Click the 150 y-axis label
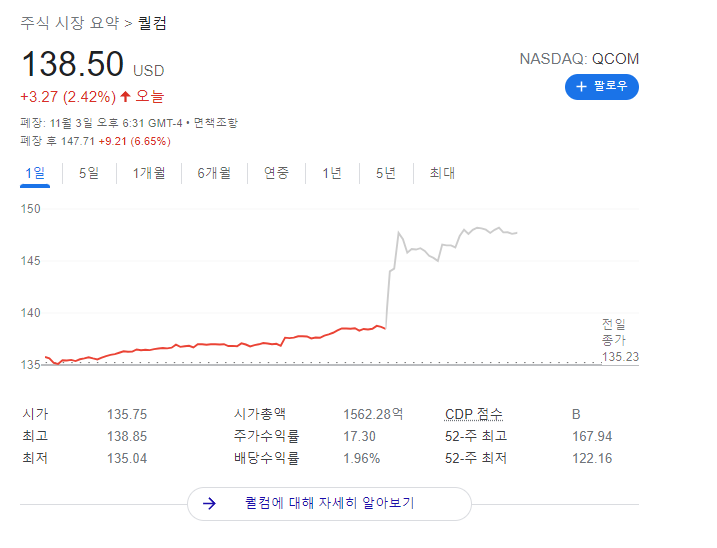Image resolution: width=717 pixels, height=548 pixels. point(31,209)
